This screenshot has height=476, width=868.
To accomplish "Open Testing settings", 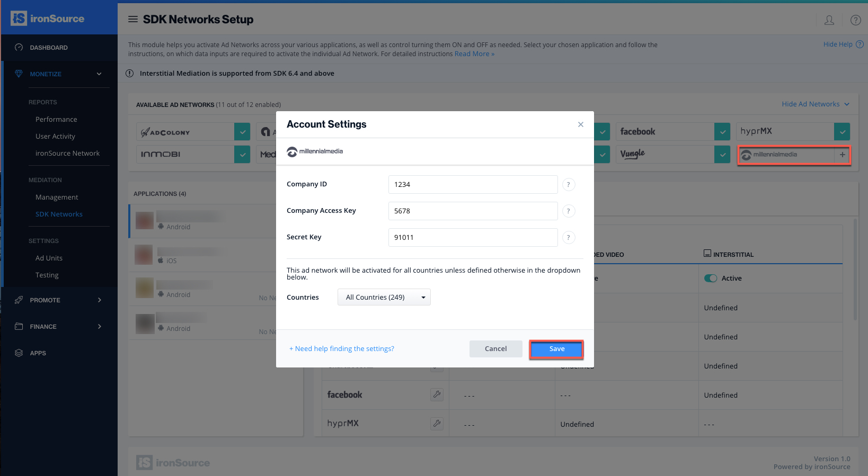I will pos(47,275).
